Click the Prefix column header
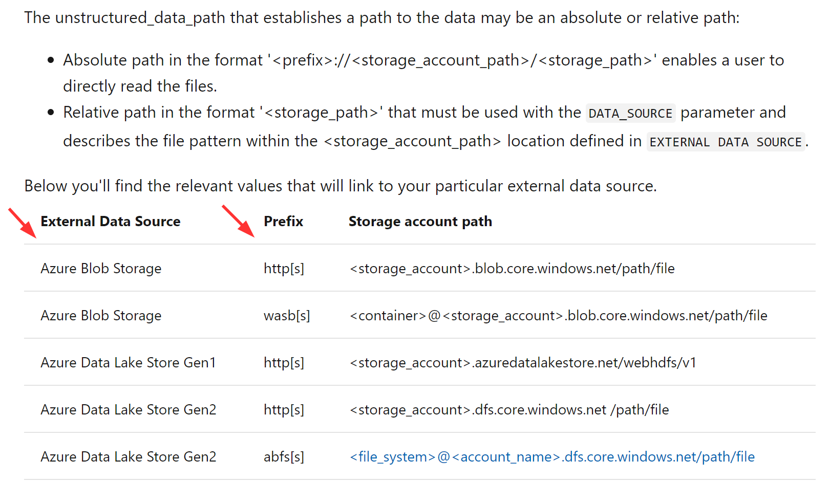 (283, 222)
